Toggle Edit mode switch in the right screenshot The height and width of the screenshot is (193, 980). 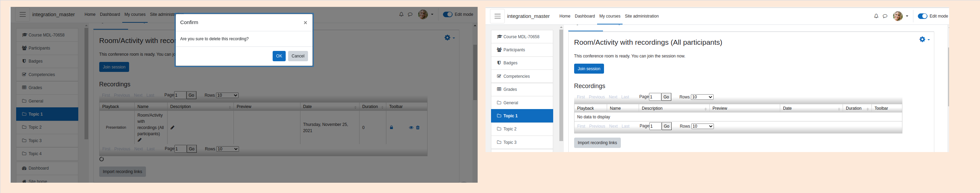922,16
